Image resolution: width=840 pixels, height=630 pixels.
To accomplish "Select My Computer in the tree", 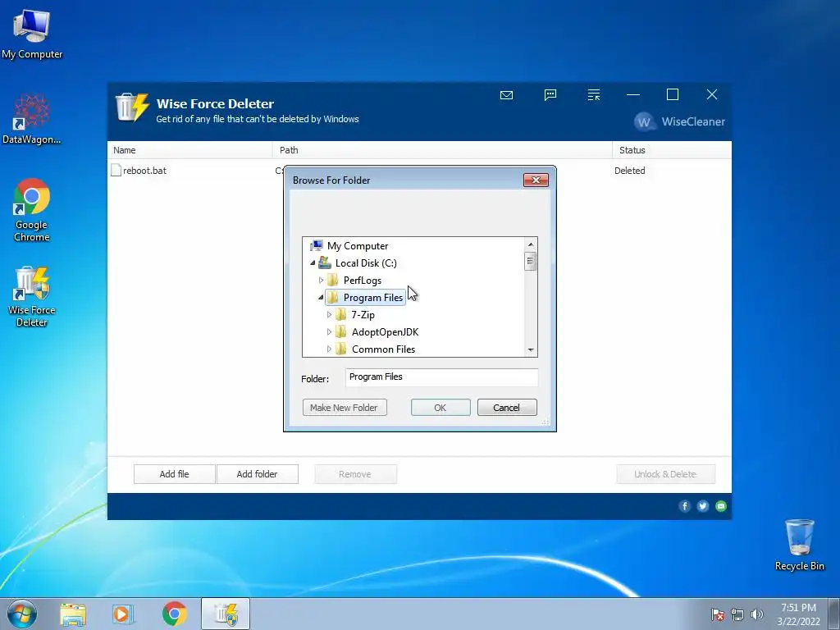I will [x=358, y=246].
